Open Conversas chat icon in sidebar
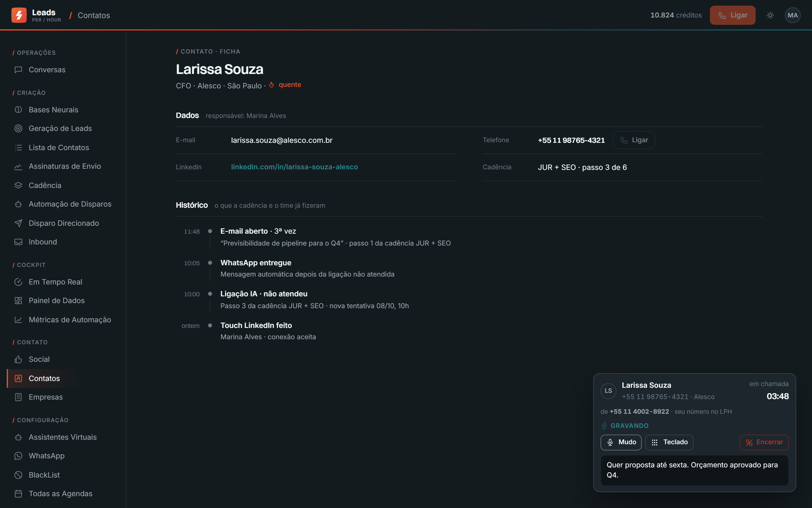The width and height of the screenshot is (812, 508). click(18, 69)
